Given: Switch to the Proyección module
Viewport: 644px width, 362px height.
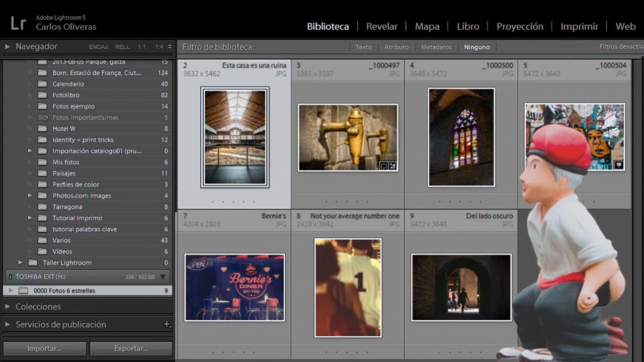Looking at the screenshot, I should (x=520, y=27).
